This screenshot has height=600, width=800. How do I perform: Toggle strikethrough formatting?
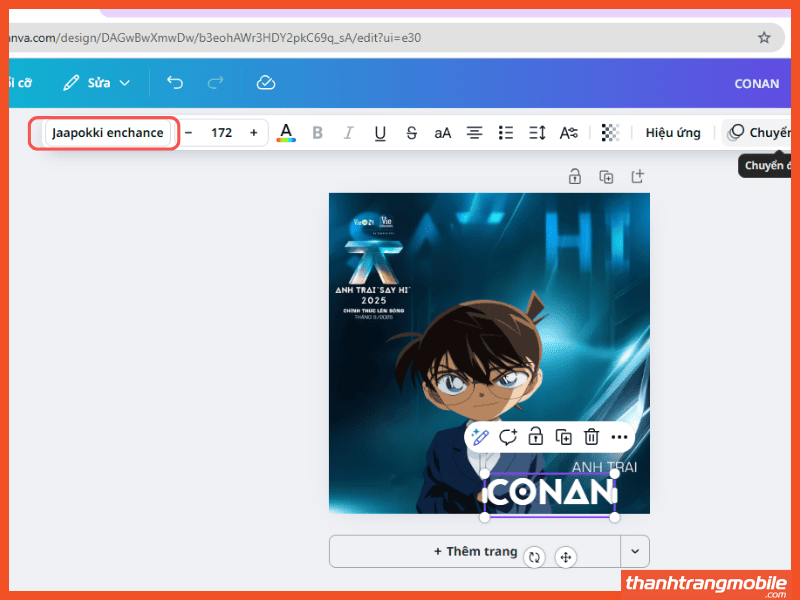[412, 133]
